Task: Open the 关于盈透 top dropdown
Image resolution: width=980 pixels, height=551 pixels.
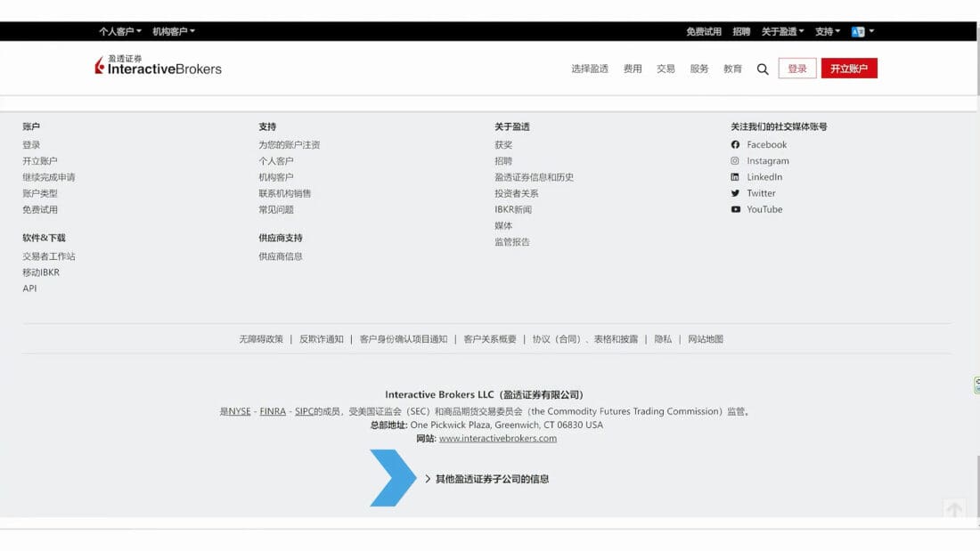Action: (x=782, y=32)
